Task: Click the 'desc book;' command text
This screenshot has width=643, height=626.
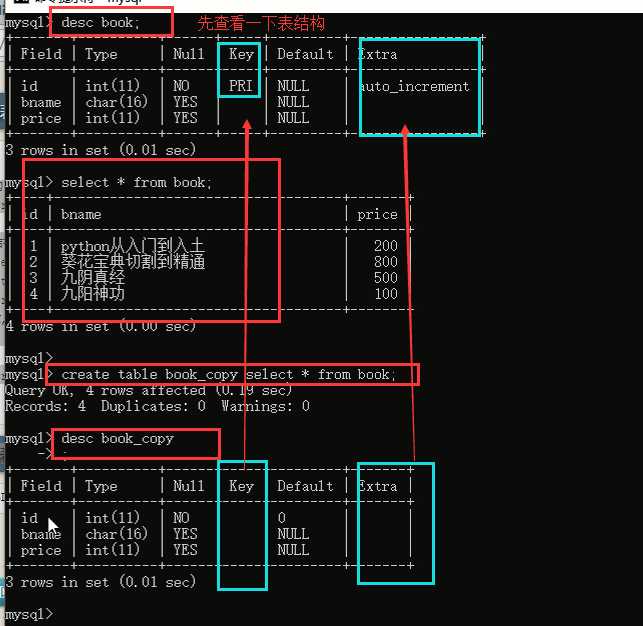Action: coord(101,23)
